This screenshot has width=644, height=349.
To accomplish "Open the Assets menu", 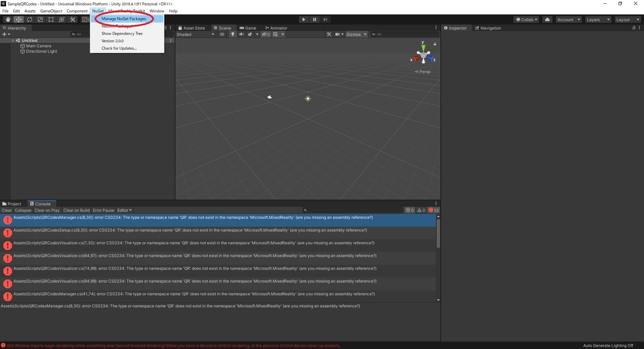I will [x=30, y=11].
